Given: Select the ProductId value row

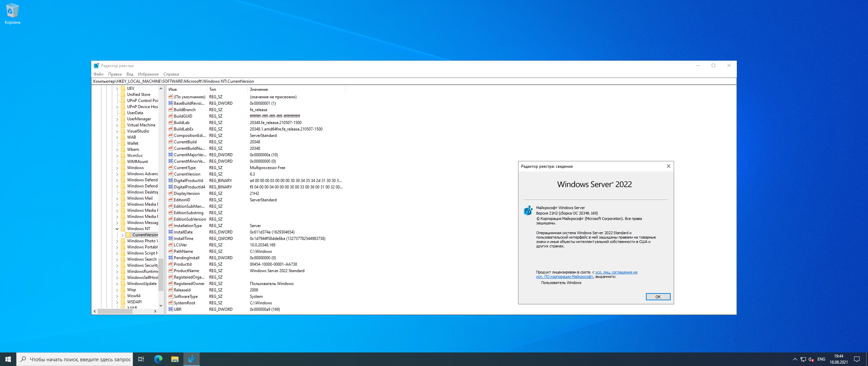Looking at the screenshot, I should tap(256, 264).
